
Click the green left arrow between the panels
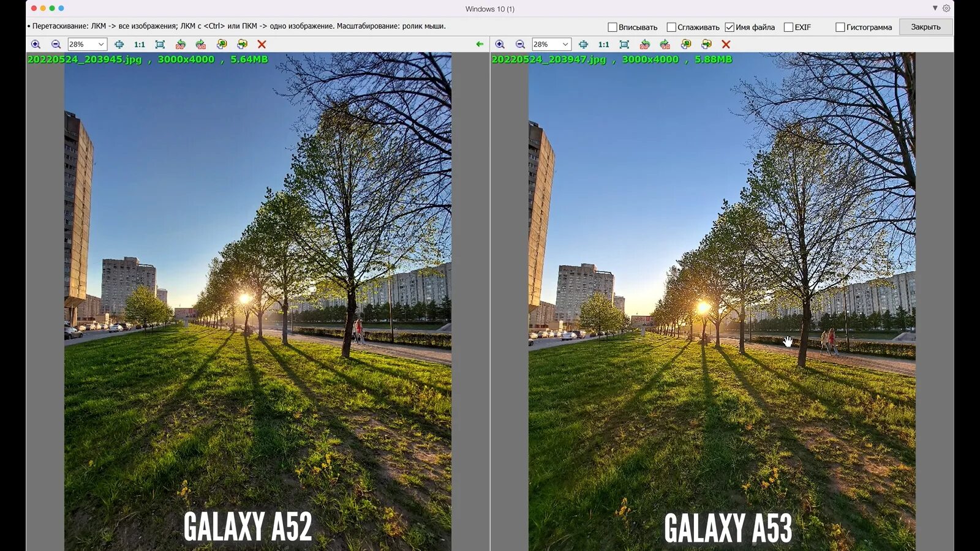480,44
